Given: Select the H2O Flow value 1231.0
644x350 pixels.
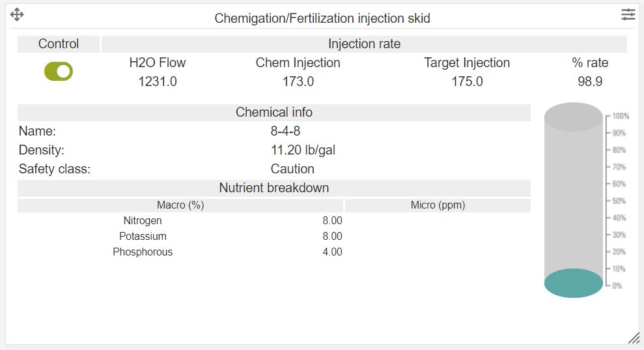Looking at the screenshot, I should click(x=158, y=81).
